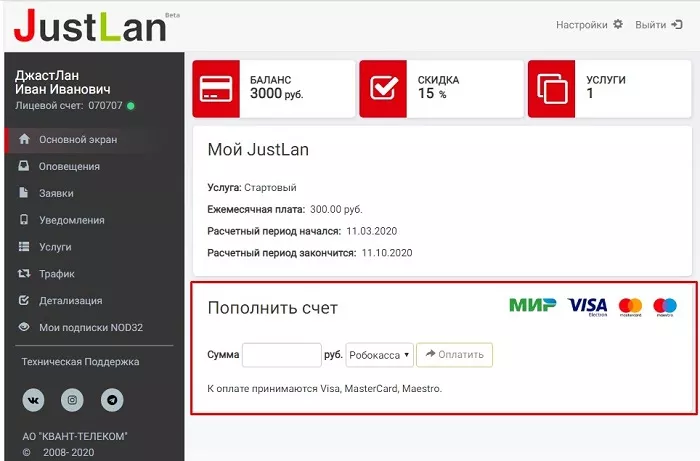This screenshot has width=700, height=461.
Task: Open Заявки section
Action: (x=56, y=193)
